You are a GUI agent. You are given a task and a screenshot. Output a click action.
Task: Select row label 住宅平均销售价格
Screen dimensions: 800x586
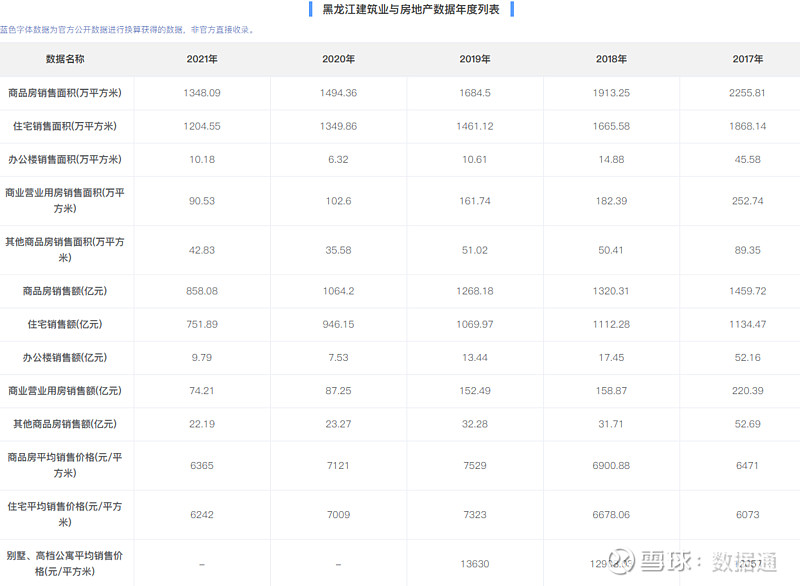(65, 514)
